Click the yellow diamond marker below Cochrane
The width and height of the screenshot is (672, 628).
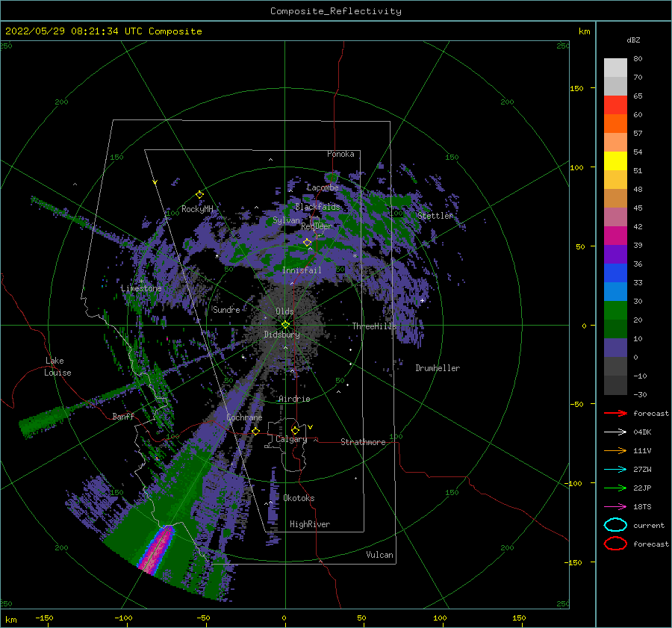pyautogui.click(x=255, y=431)
